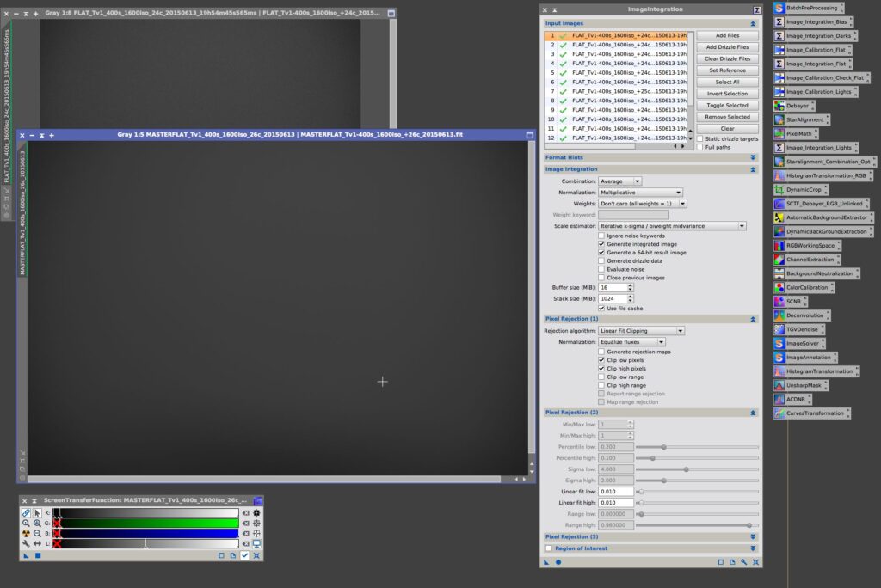Enable Generate drizzle data checkbox

pyautogui.click(x=601, y=261)
